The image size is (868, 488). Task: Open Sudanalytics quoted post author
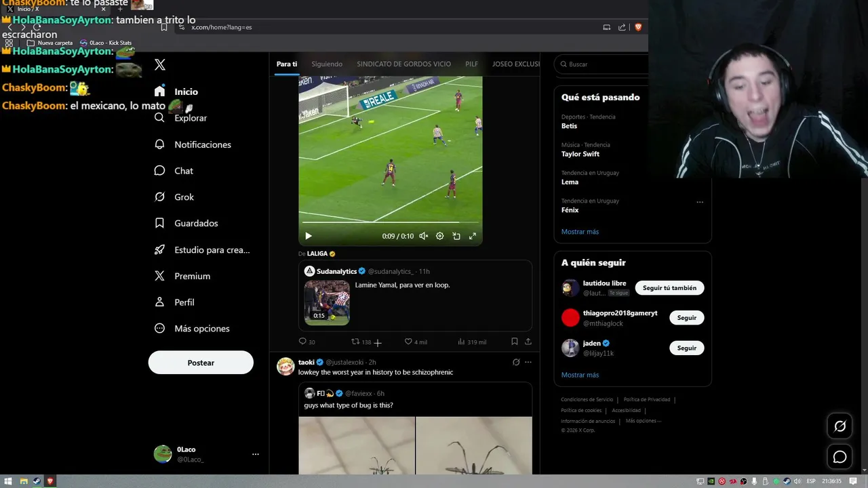point(336,271)
